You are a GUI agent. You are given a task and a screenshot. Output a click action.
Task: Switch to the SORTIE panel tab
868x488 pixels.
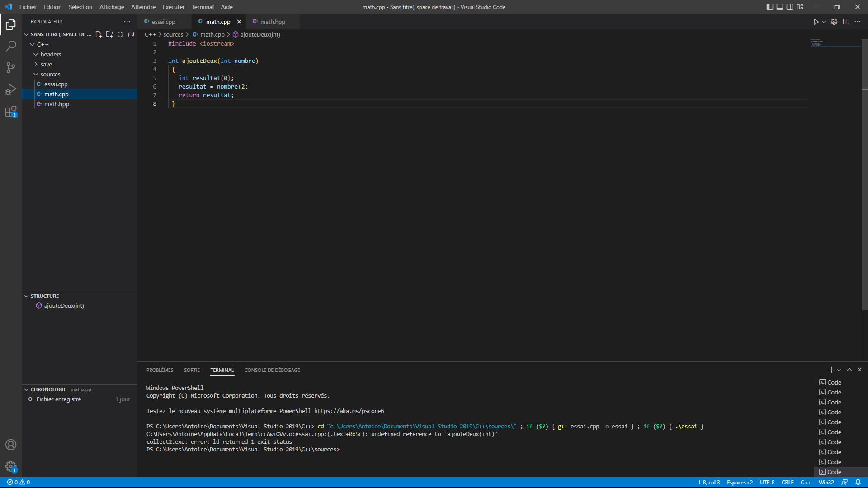tap(192, 370)
